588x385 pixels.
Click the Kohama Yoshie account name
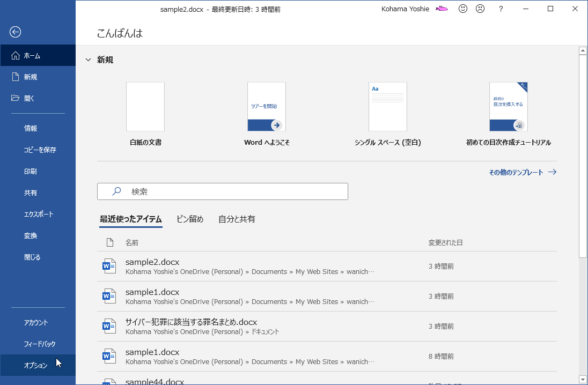(405, 9)
